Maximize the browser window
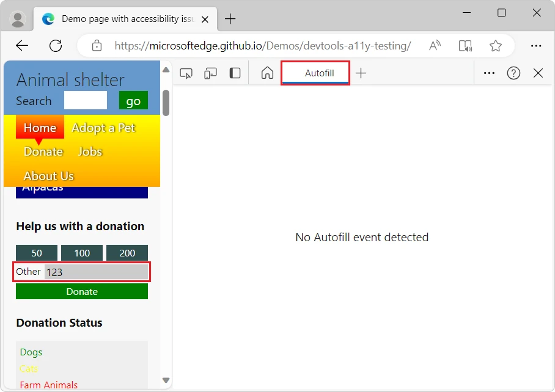Viewport: 555px width, 392px height. 501,13
